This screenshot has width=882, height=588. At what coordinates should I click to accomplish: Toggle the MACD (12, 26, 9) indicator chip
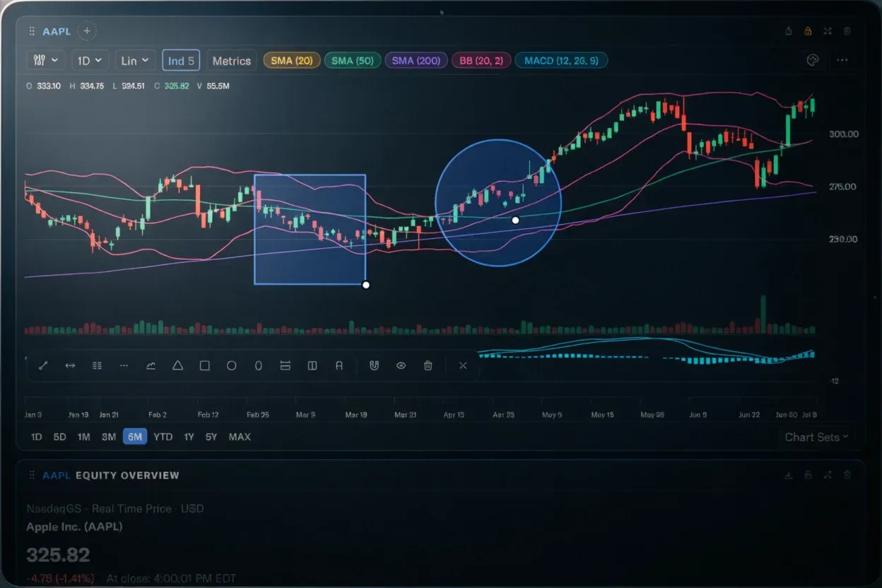click(561, 60)
